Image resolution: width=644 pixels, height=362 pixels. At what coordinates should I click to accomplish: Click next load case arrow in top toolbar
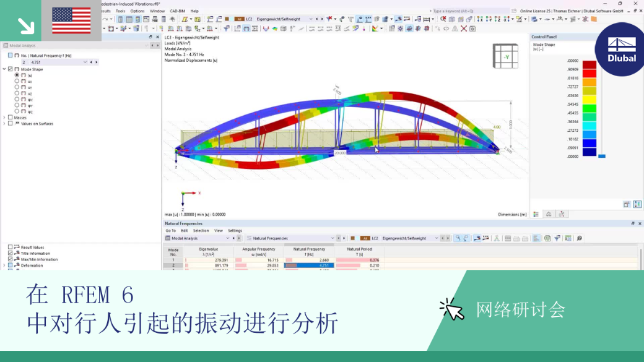pos(322,19)
